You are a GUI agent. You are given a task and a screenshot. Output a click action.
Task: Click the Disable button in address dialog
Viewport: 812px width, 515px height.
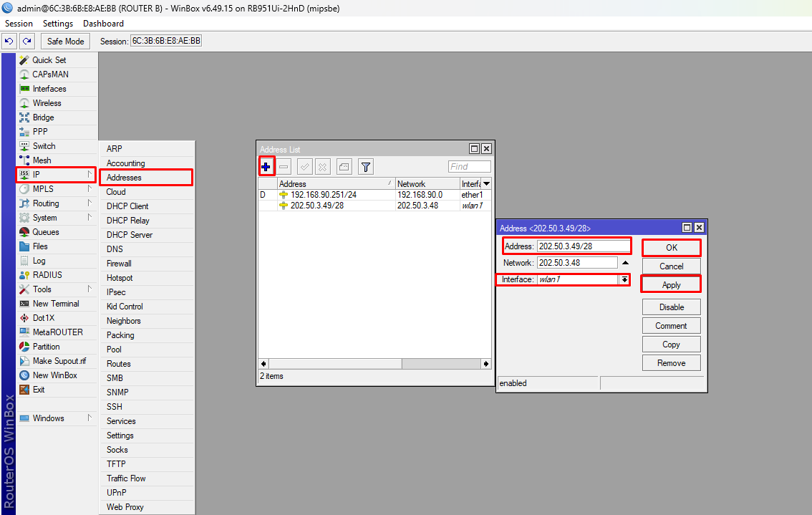point(671,307)
